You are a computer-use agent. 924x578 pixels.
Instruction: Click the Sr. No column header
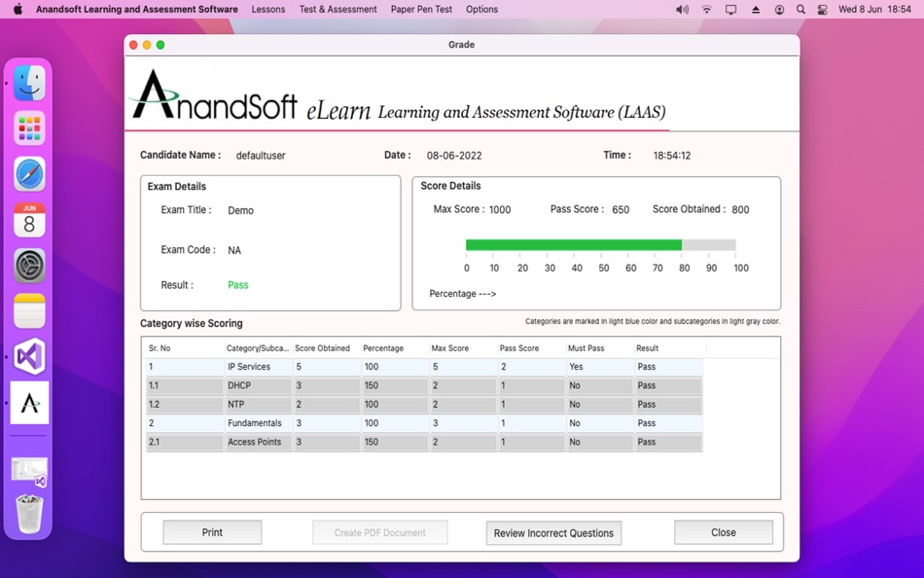(x=185, y=348)
